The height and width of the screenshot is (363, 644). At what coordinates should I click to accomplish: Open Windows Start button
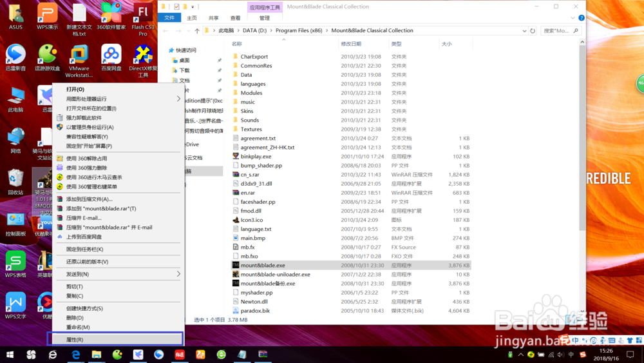point(10,355)
